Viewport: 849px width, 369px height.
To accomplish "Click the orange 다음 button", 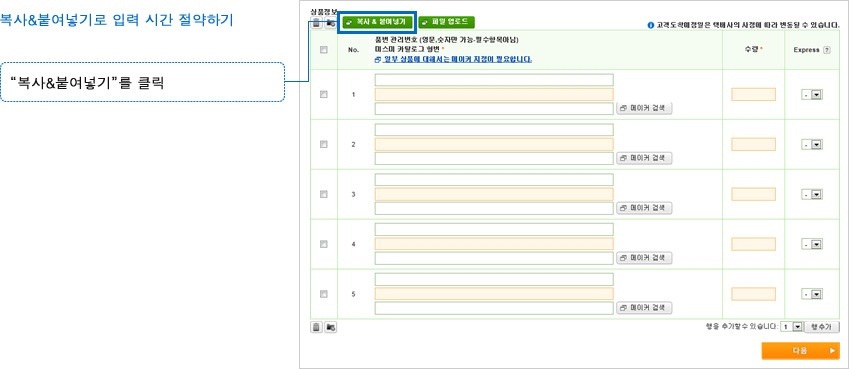I will (800, 351).
